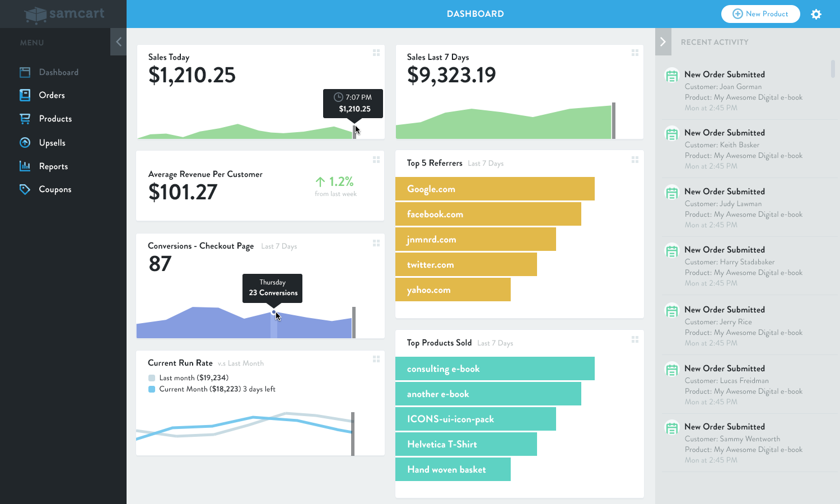The image size is (840, 504).
Task: Click the Last month legend swatch
Action: coord(151,378)
